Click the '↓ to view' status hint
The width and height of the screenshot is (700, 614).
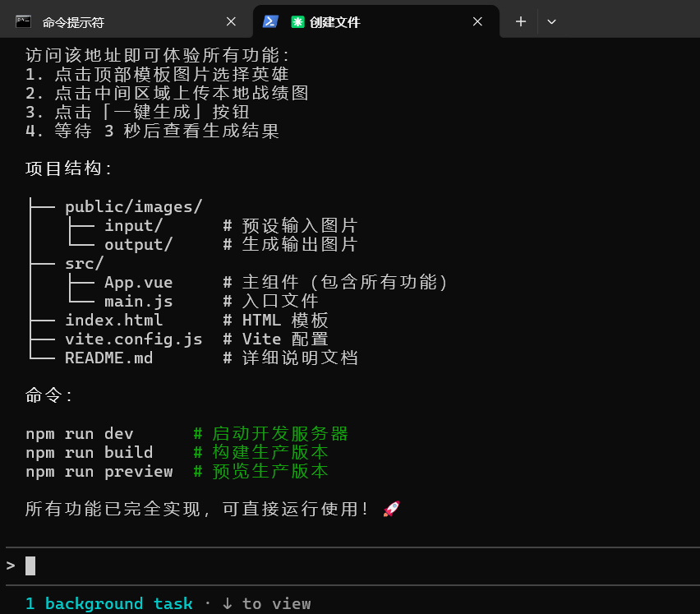click(266, 604)
